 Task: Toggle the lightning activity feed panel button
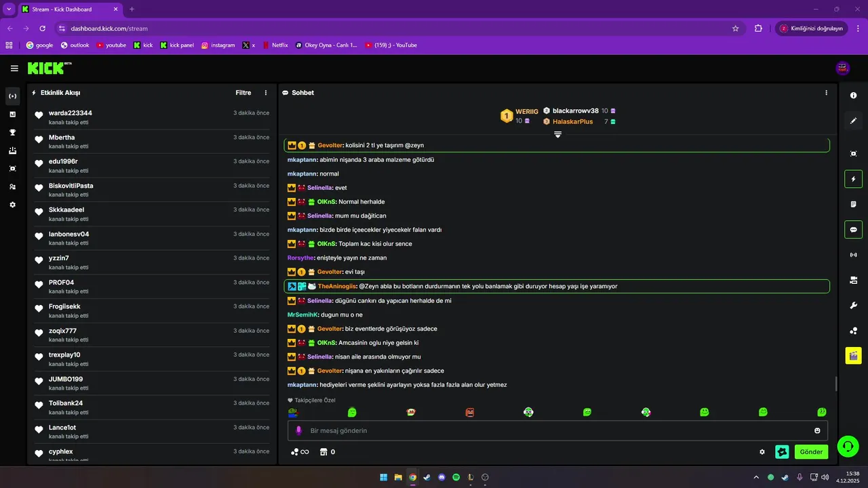point(853,179)
